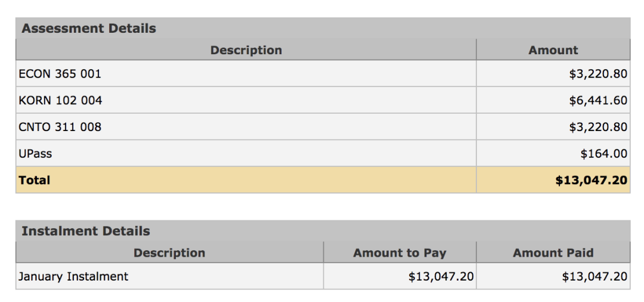This screenshot has height=302, width=644.
Task: Click the bold $13,047.20 total amount
Action: 591,180
